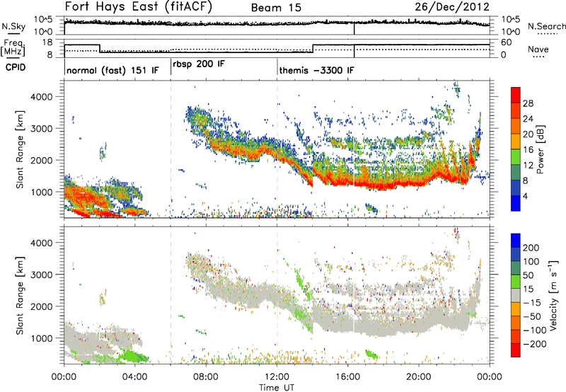566x392 pixels.
Task: Click the "2000" tick on the power panel
Action: point(41,160)
